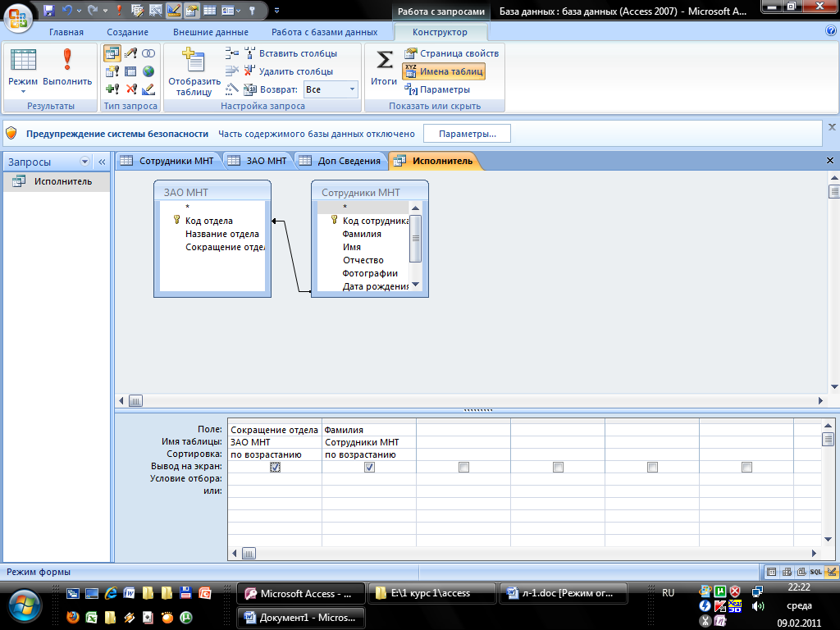Toggle Имена таблиц table names button
Viewport: 840px width, 630px height.
point(444,71)
